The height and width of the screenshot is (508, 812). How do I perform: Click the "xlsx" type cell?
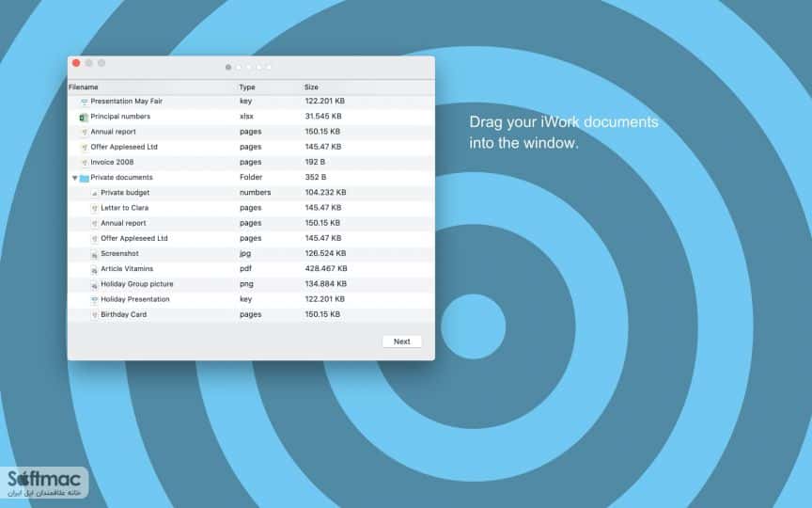[246, 116]
